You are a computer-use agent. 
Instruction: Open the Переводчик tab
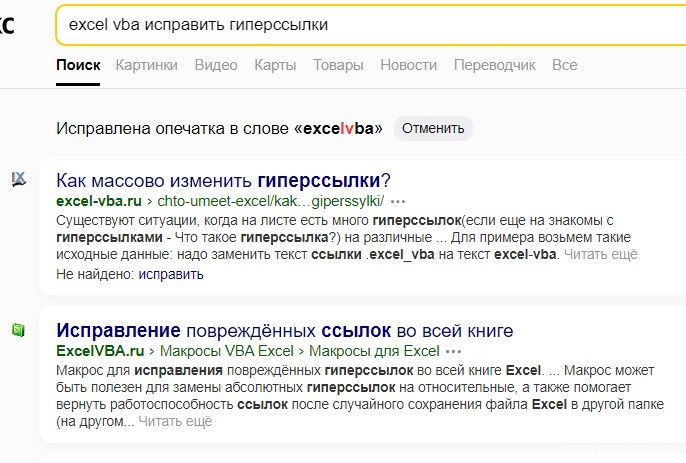pos(494,65)
